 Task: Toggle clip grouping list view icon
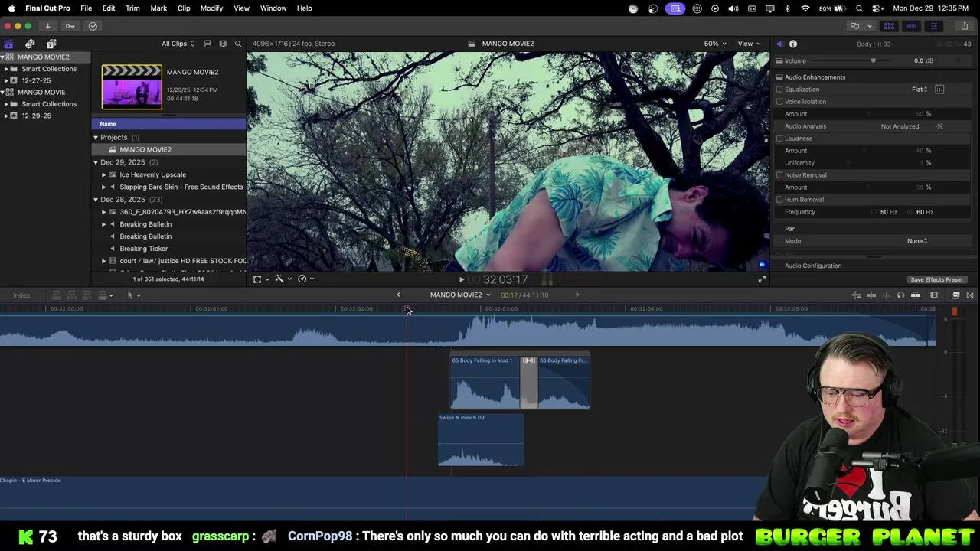(x=207, y=44)
